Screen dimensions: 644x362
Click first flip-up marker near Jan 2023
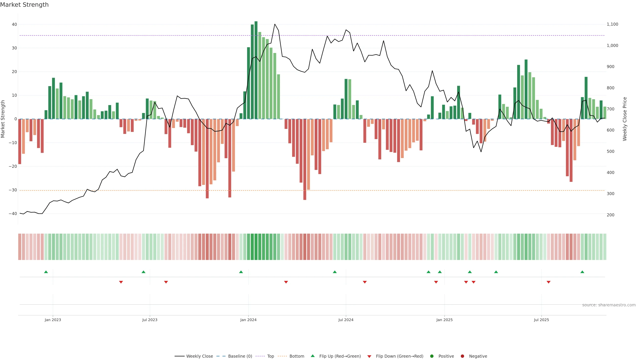coord(46,272)
